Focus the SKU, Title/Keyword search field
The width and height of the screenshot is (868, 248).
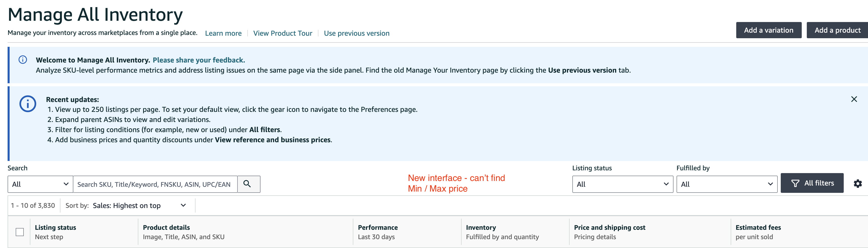(x=155, y=184)
